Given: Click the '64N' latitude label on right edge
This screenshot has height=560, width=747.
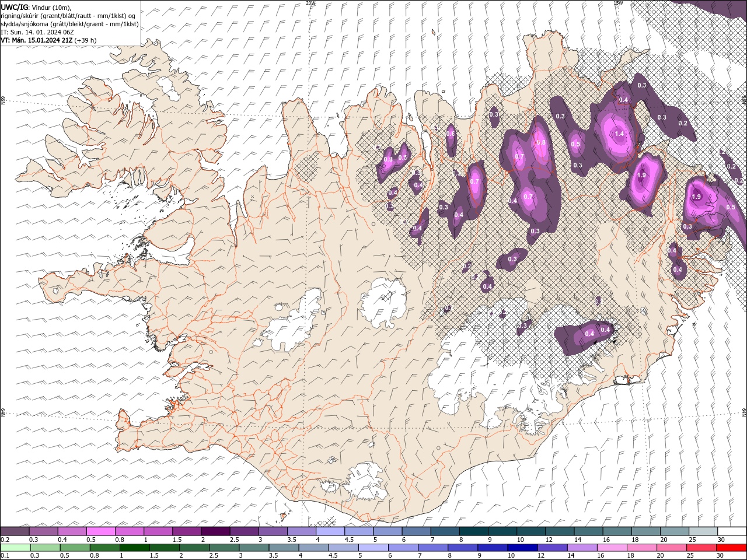Looking at the screenshot, I should click(744, 412).
